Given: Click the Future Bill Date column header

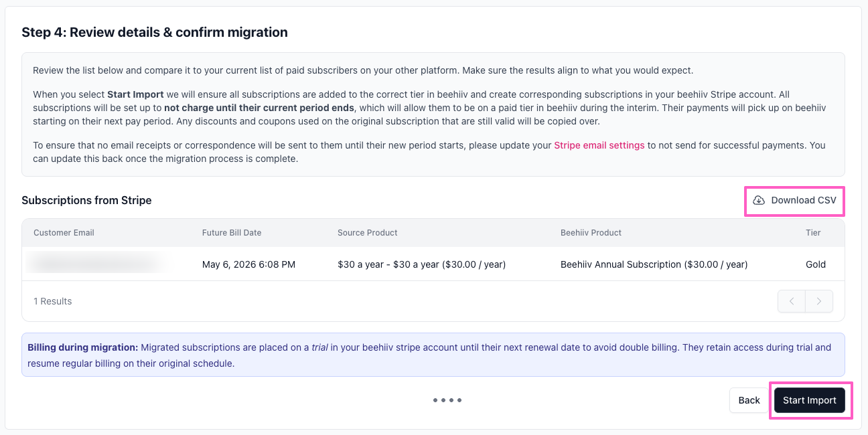Looking at the screenshot, I should click(232, 233).
